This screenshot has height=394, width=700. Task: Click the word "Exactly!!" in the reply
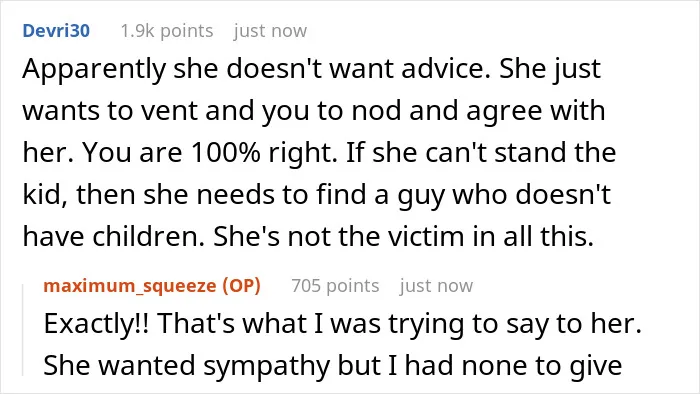[x=96, y=324]
